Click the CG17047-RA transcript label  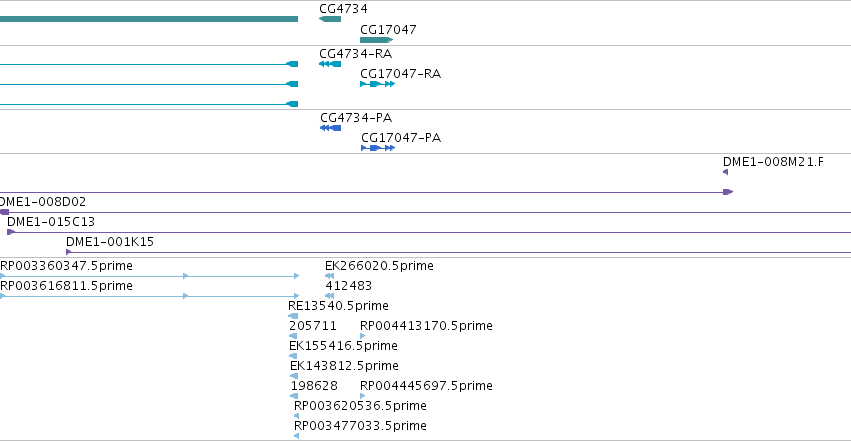(x=401, y=74)
